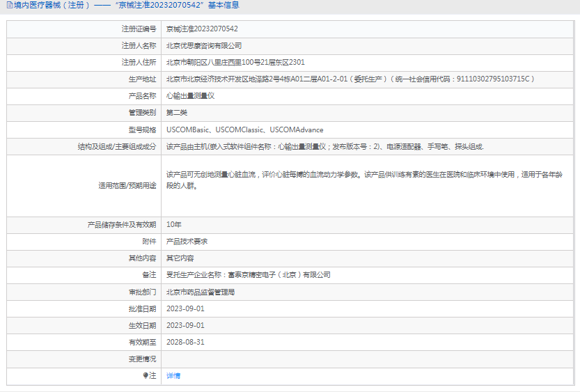This screenshot has width=580, height=392.
Task: Open the 详情 link
Action: coord(173,376)
